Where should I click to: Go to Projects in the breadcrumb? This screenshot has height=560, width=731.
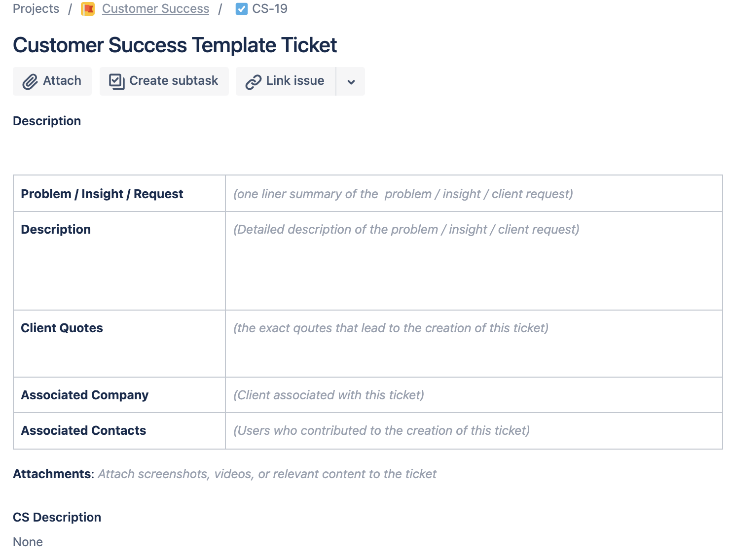pos(36,9)
